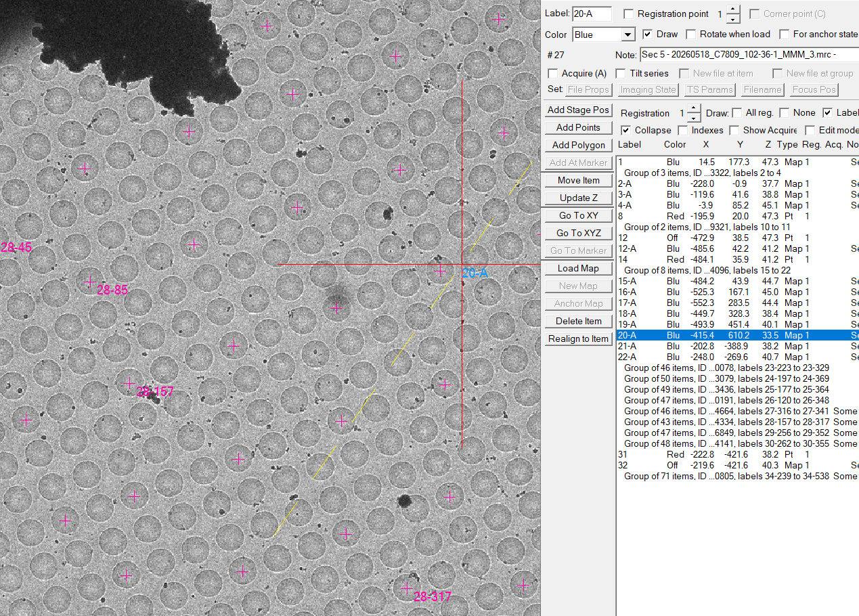
Task: Select item 32 with Off color
Action: [x=738, y=465]
